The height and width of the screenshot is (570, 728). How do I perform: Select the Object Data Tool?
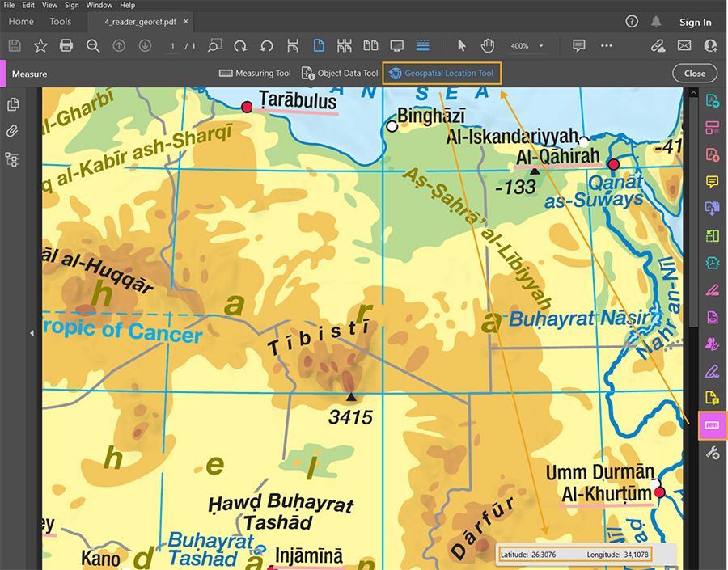tap(340, 74)
